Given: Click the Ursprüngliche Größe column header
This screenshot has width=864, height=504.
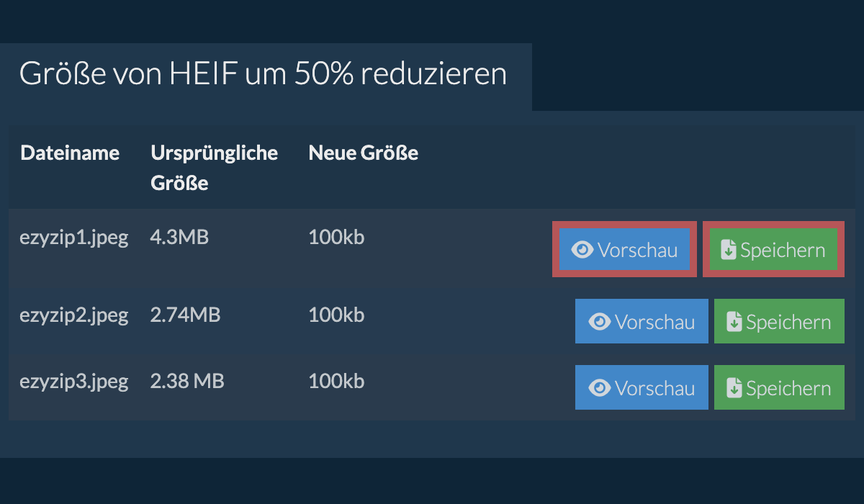Looking at the screenshot, I should point(214,168).
